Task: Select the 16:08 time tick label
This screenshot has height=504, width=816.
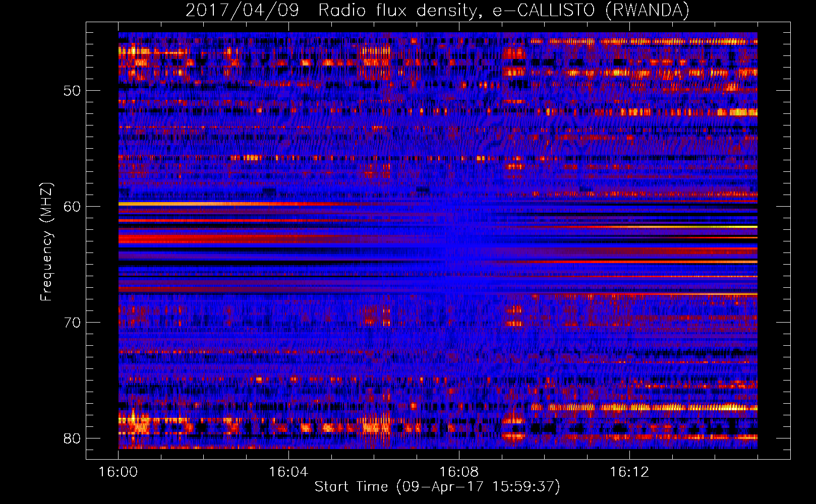Action: pyautogui.click(x=459, y=472)
